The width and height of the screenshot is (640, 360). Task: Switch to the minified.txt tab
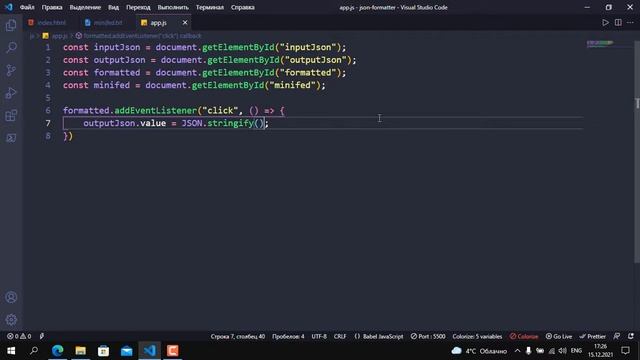tap(104, 22)
